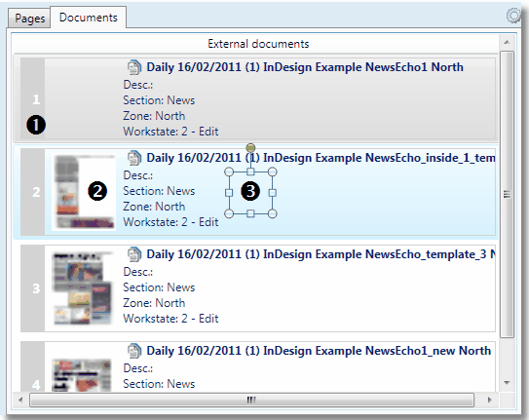Switch to the Pages tab

point(29,19)
